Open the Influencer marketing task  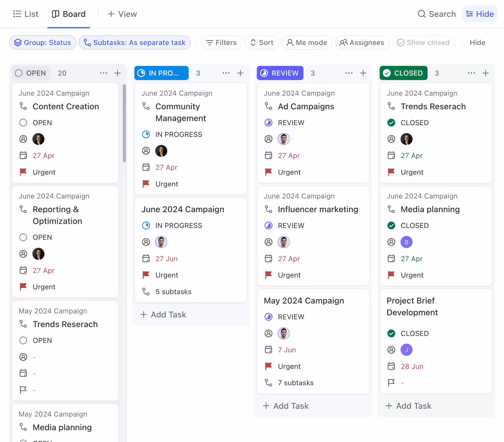pos(318,209)
